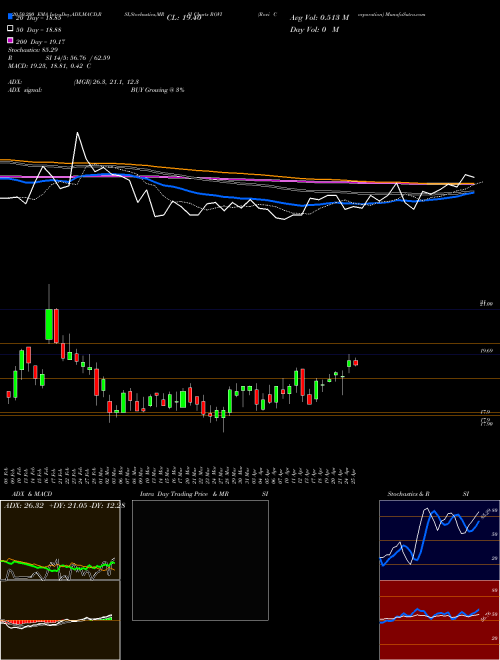Screen dimensions: 500x660
Task: Click the '20 Day = 18.85' legend text
Action: pos(39,18)
